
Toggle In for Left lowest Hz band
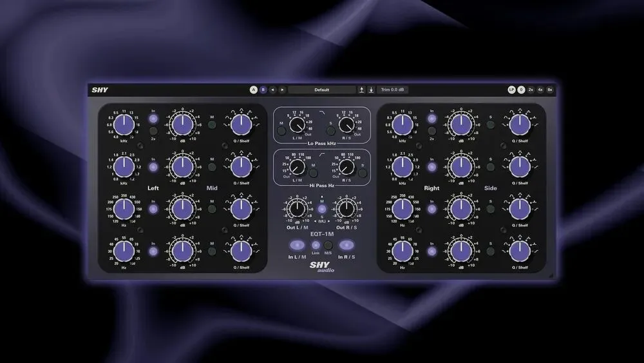tap(153, 251)
